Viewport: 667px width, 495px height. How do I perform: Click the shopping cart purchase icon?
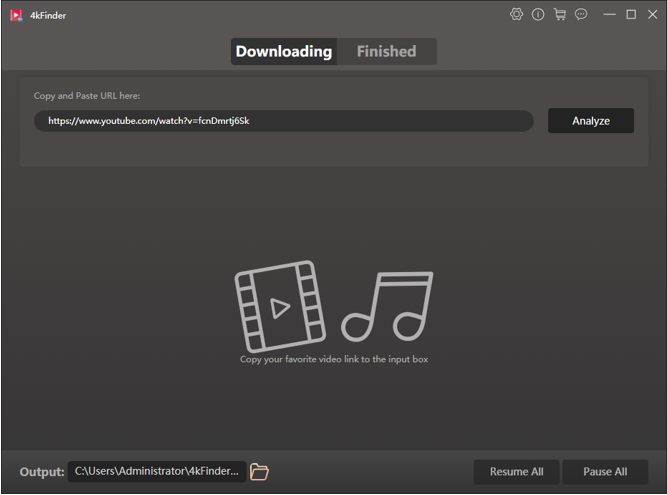pos(560,15)
